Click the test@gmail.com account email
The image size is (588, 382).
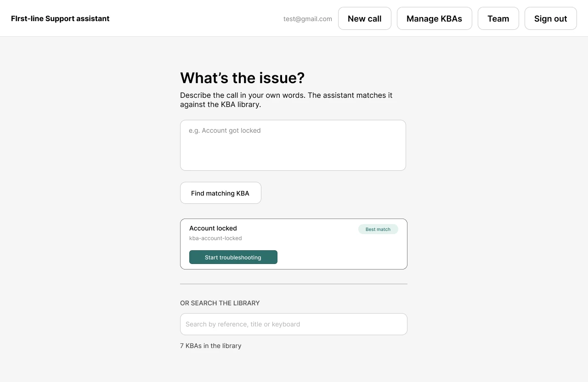tap(308, 19)
